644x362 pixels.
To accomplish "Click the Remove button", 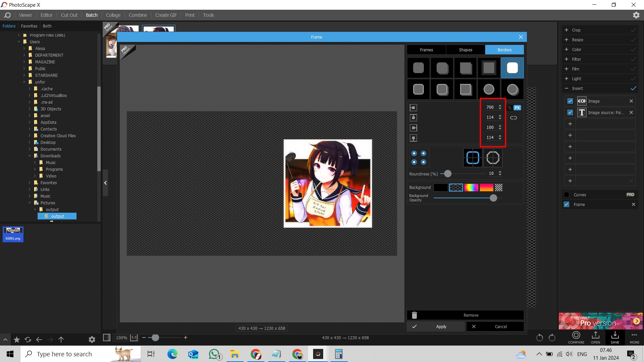I will pos(465,315).
